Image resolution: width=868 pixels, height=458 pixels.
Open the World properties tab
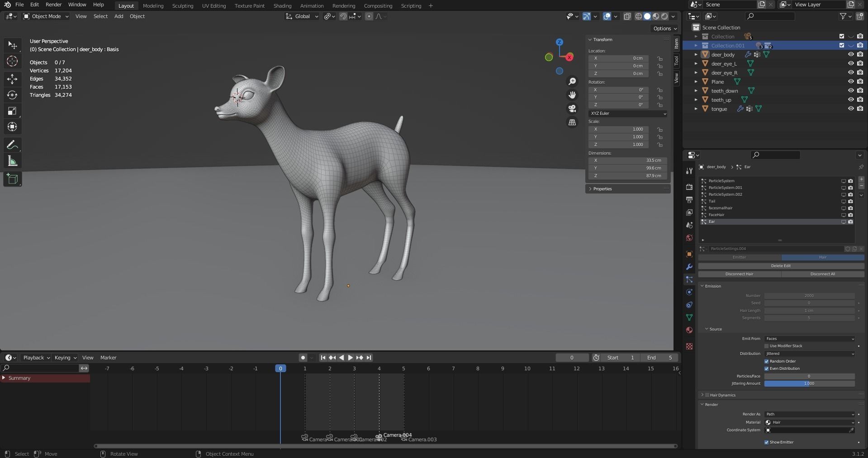pos(689,238)
